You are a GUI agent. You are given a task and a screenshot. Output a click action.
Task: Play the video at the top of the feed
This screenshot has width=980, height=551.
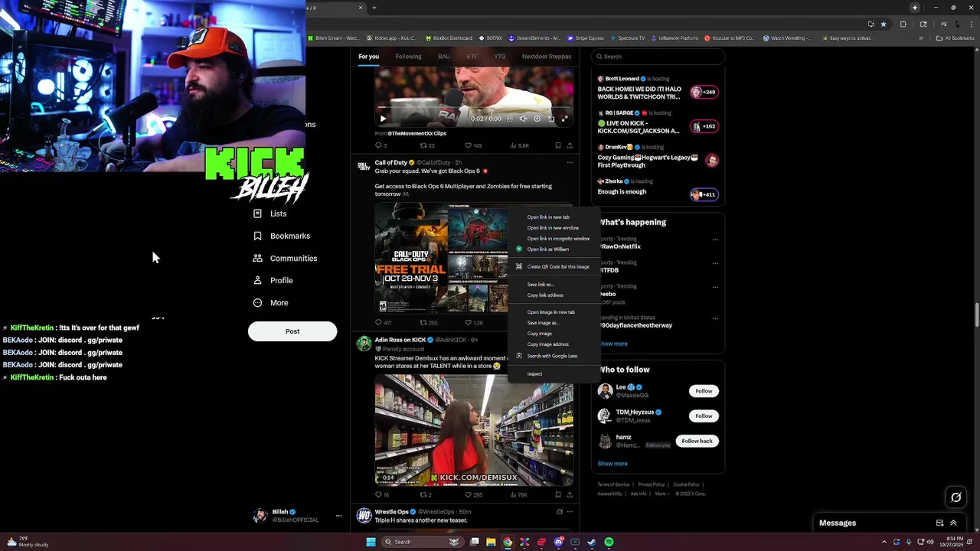click(383, 119)
